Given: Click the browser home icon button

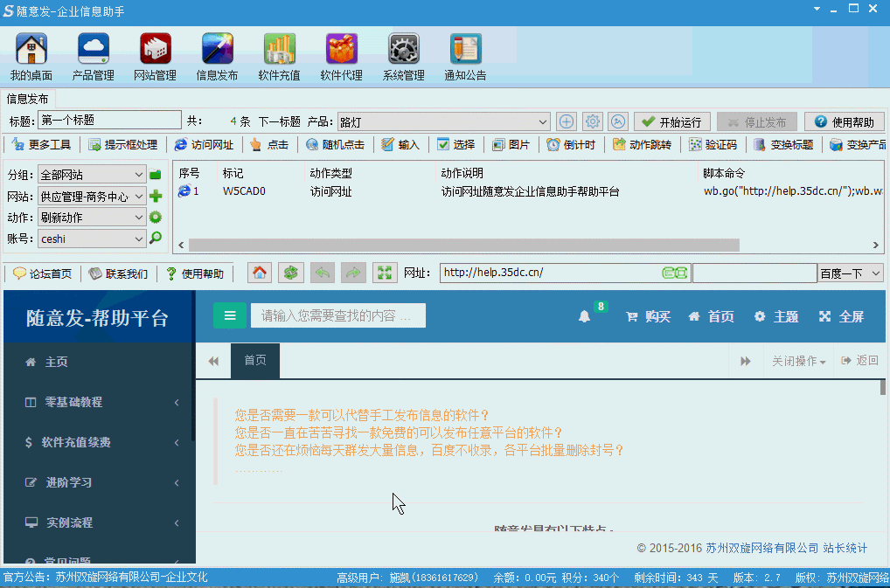Looking at the screenshot, I should [x=260, y=273].
